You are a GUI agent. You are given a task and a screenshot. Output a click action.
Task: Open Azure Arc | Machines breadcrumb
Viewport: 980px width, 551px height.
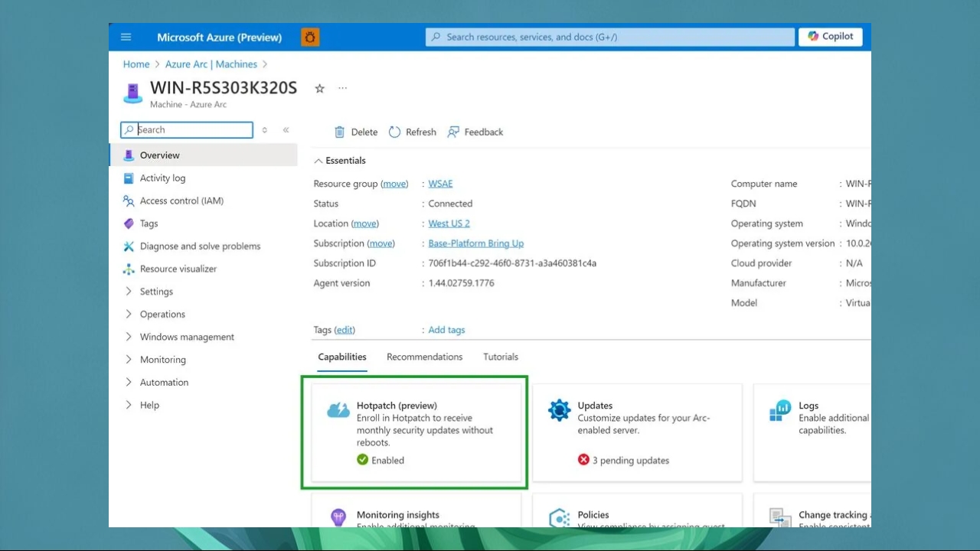211,64
